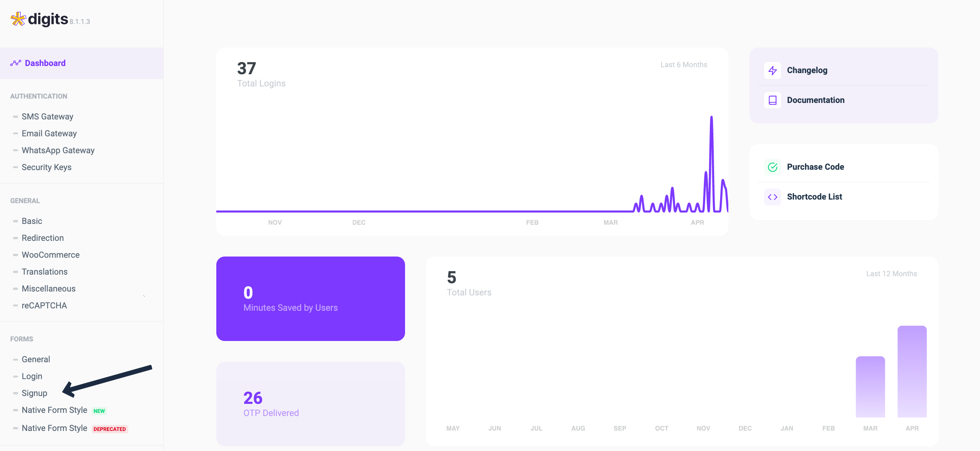Click the Purchase Code checkmark icon
980x451 pixels.
click(x=772, y=167)
